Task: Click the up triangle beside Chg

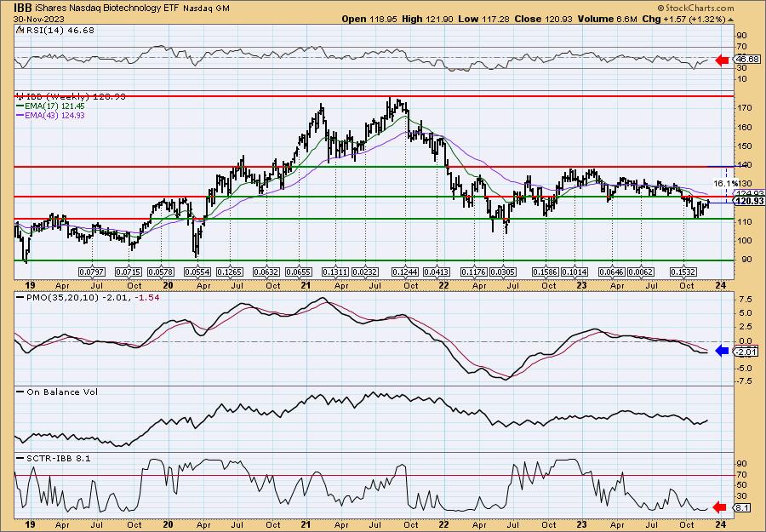Action: pyautogui.click(x=731, y=20)
